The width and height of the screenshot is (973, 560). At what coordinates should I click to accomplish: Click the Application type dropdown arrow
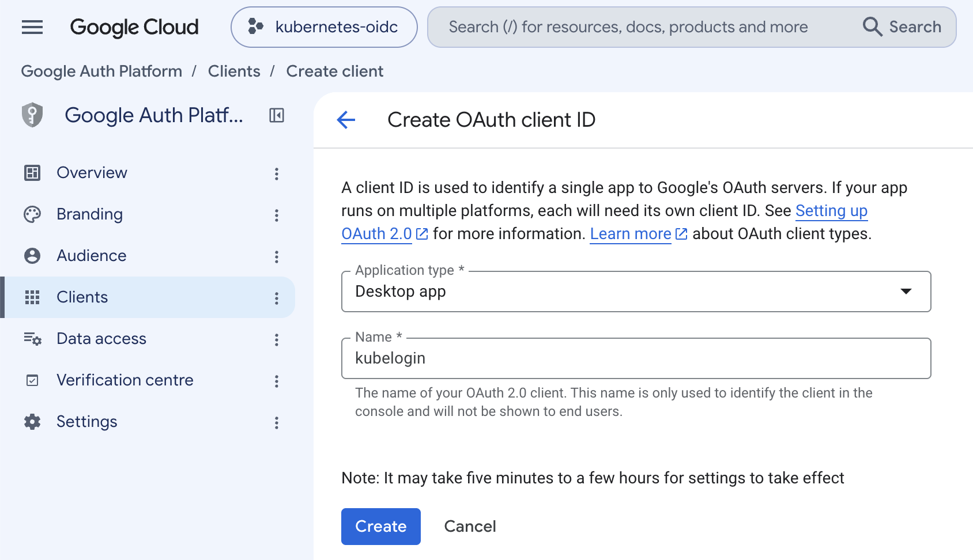click(x=906, y=292)
